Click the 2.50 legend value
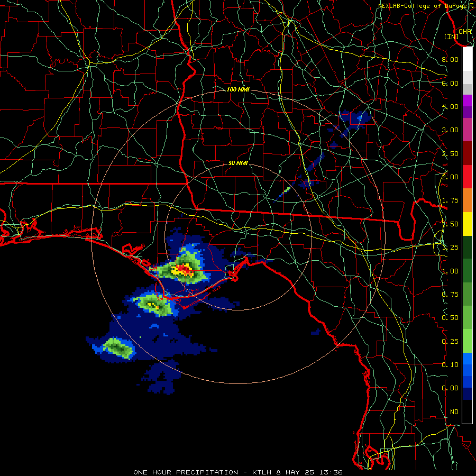 coord(450,153)
